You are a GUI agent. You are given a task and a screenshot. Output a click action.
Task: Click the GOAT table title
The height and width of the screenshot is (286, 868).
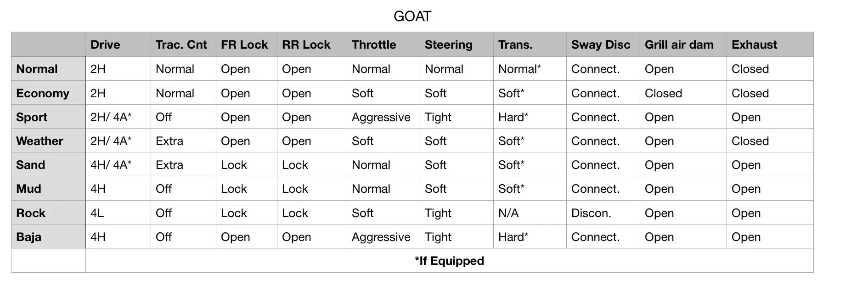[412, 17]
